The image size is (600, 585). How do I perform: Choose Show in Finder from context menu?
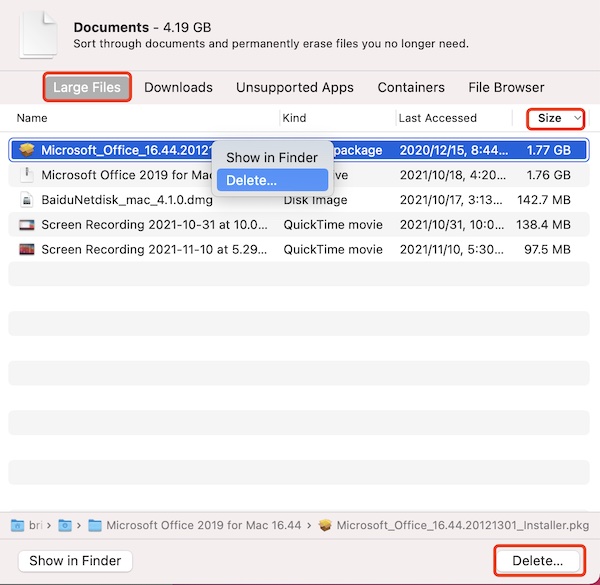point(272,158)
